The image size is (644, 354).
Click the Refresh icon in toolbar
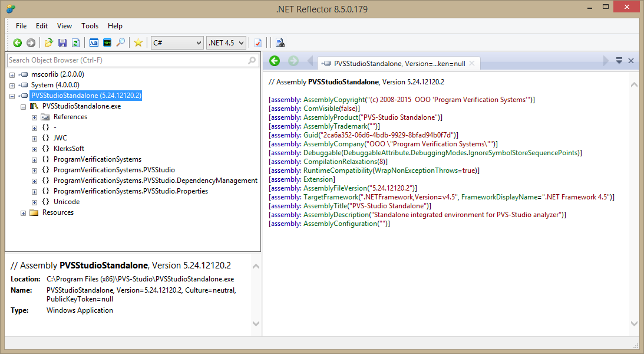tap(75, 42)
